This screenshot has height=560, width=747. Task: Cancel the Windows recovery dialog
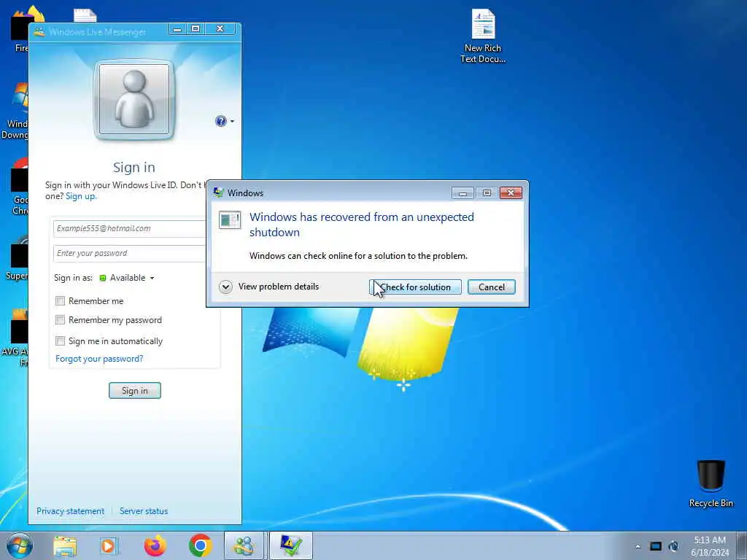[491, 287]
